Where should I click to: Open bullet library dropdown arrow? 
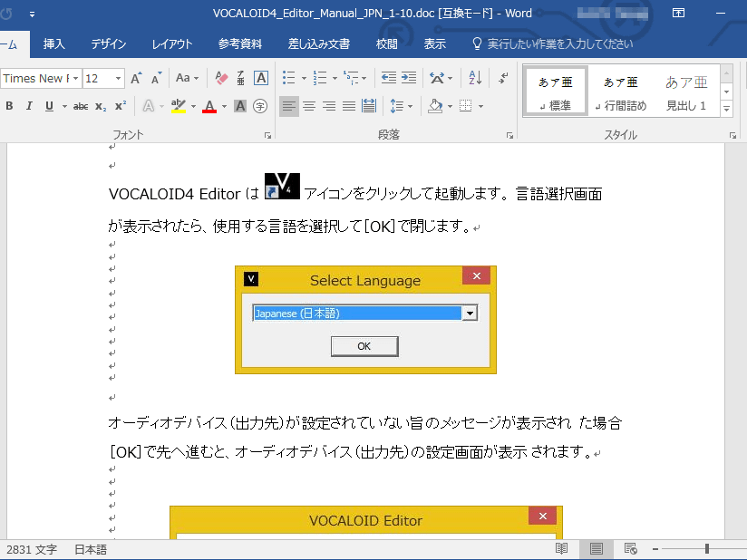pyautogui.click(x=304, y=78)
